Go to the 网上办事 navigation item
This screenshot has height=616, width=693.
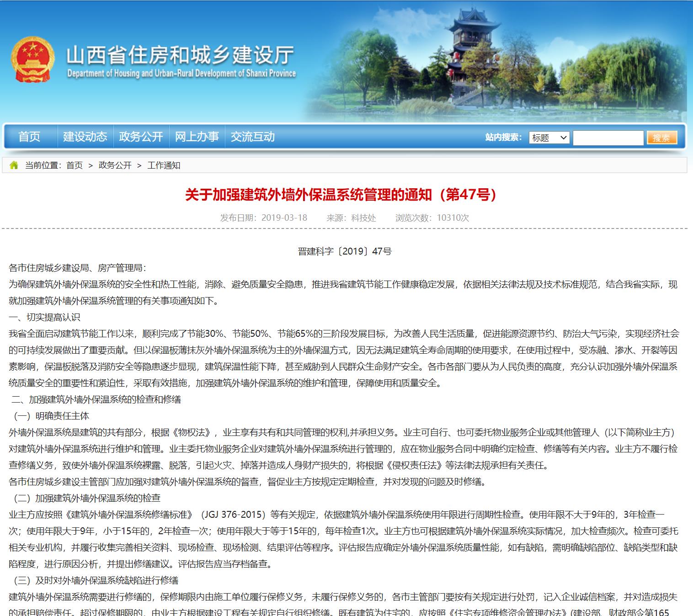pyautogui.click(x=197, y=137)
